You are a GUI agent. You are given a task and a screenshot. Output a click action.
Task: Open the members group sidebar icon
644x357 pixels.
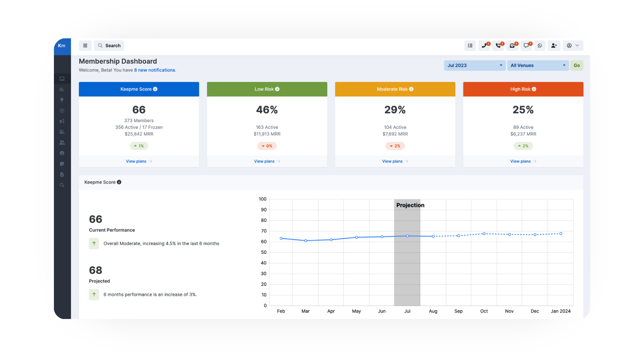tap(62, 142)
